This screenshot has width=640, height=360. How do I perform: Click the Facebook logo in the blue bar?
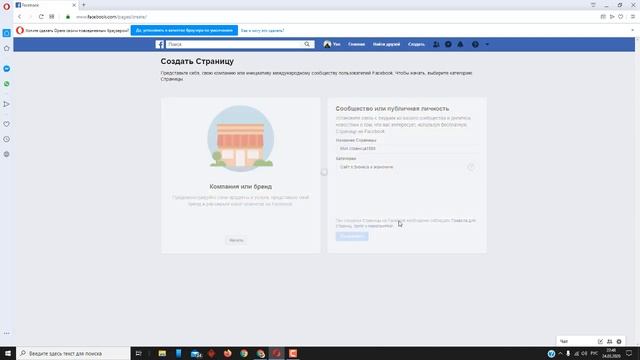[x=160, y=44]
